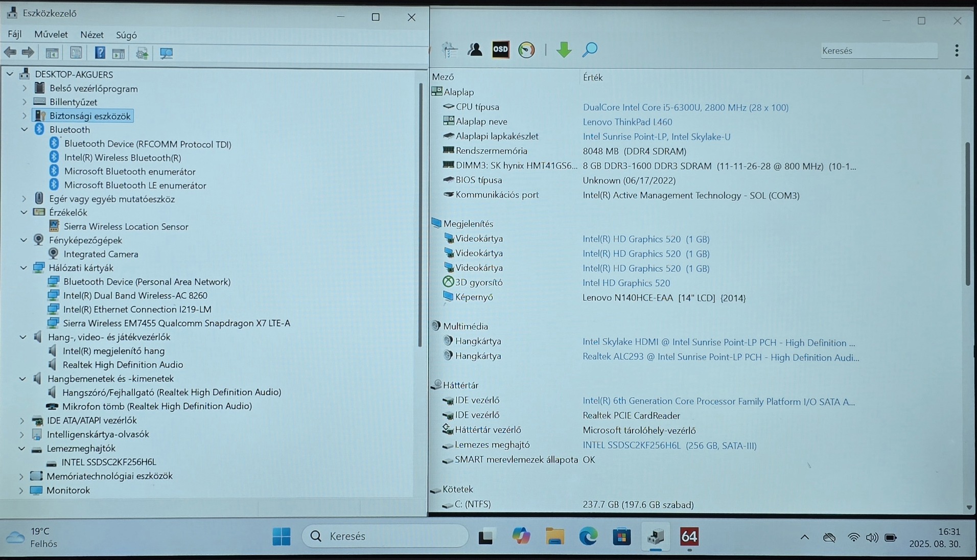This screenshot has height=560, width=977.
Task: Open the Realtek ALC293 sound card link
Action: point(721,357)
